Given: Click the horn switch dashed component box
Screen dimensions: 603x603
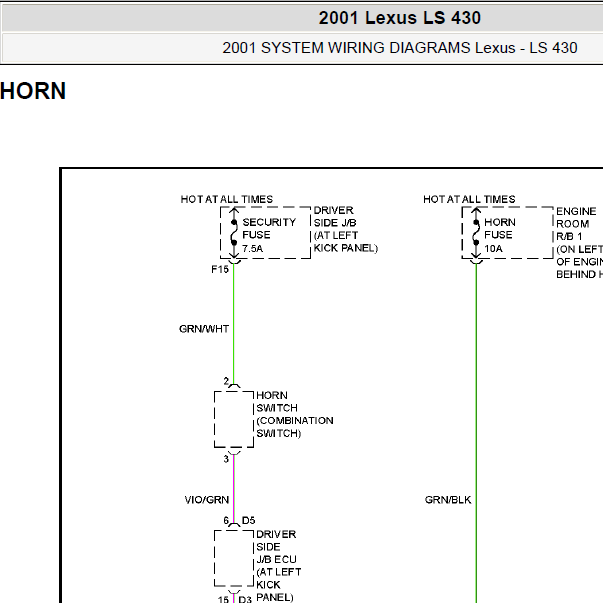Looking at the screenshot, I should click(234, 420).
